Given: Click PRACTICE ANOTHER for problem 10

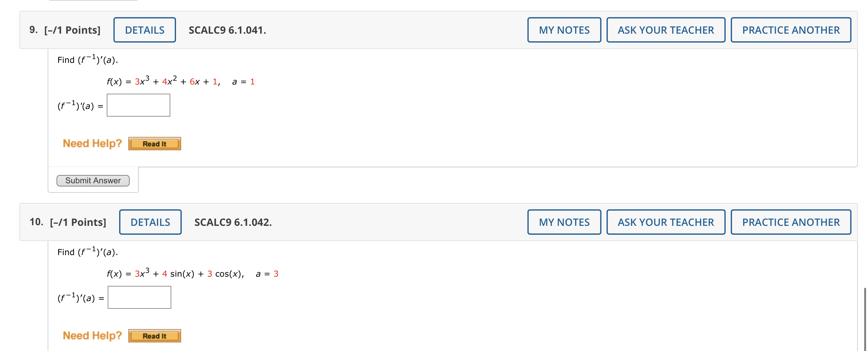Looking at the screenshot, I should coord(790,222).
